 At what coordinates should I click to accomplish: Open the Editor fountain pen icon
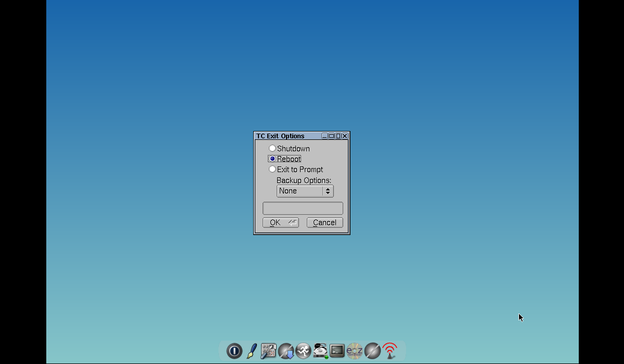pyautogui.click(x=252, y=351)
